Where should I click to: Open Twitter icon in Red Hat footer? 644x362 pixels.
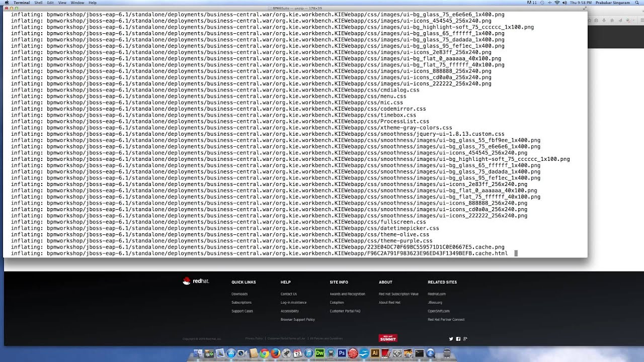point(451,339)
